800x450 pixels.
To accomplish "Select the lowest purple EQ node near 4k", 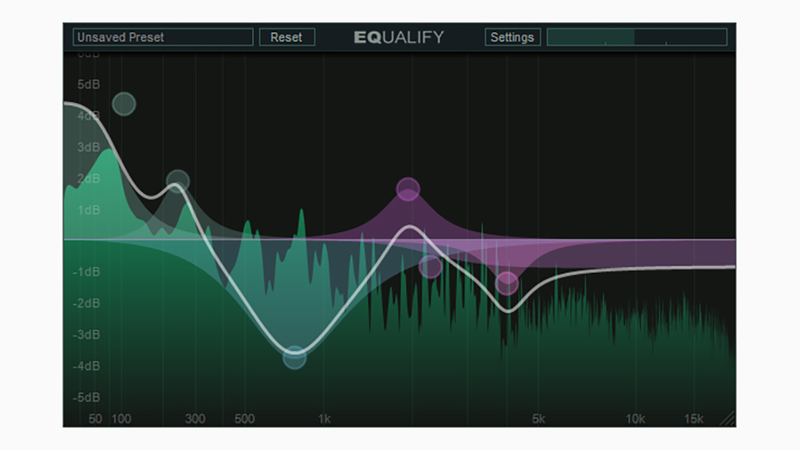I will 507,283.
